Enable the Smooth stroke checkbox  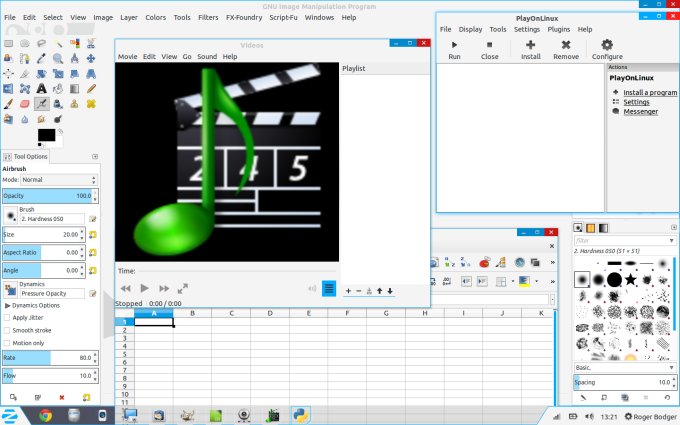8,329
